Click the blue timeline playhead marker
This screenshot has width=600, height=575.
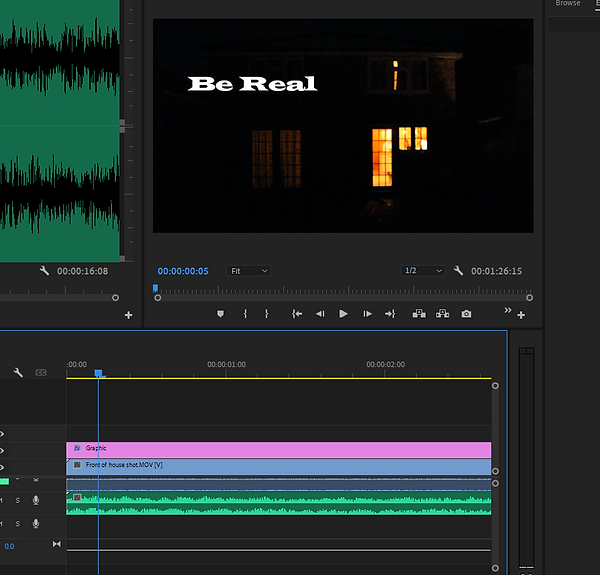(x=98, y=373)
